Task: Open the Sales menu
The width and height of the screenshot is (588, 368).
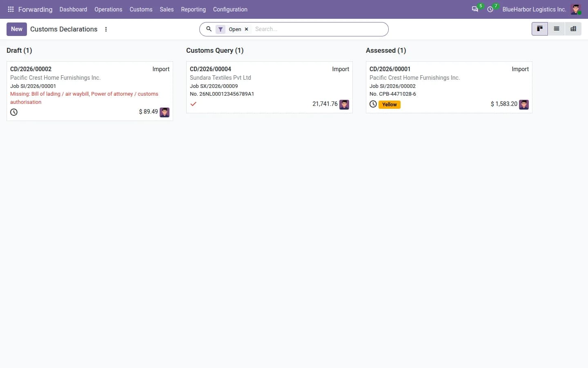Action: (x=167, y=9)
